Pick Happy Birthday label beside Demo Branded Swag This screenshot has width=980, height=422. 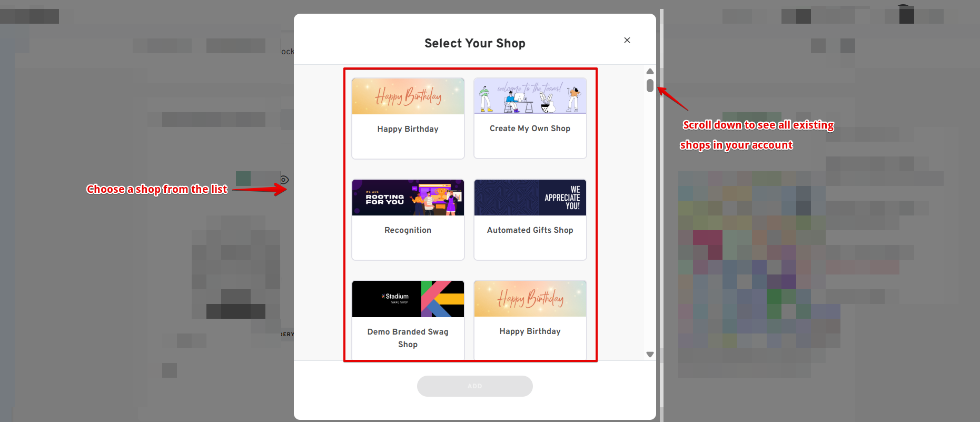(x=530, y=331)
